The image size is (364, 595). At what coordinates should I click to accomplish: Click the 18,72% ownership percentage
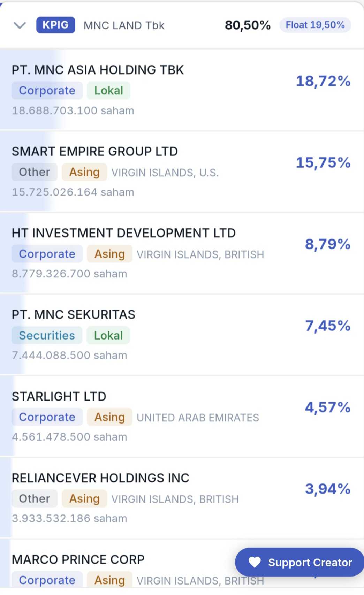coord(323,81)
